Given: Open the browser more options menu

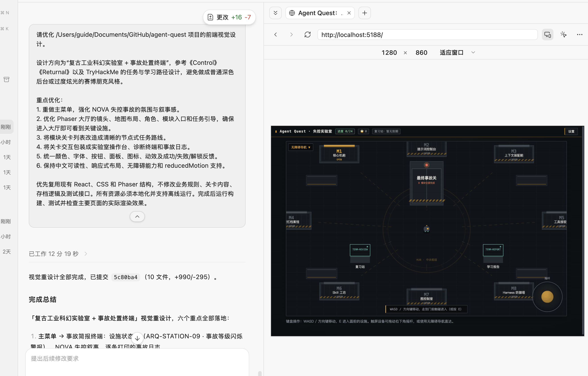Looking at the screenshot, I should 580,35.
